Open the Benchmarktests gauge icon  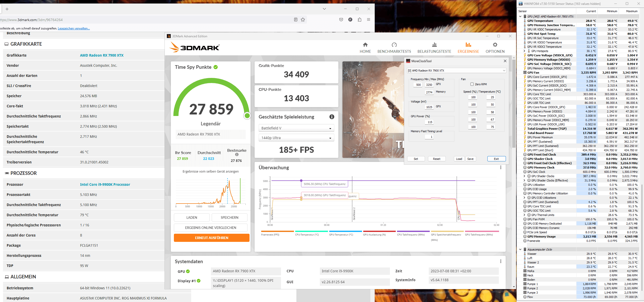pos(394,45)
